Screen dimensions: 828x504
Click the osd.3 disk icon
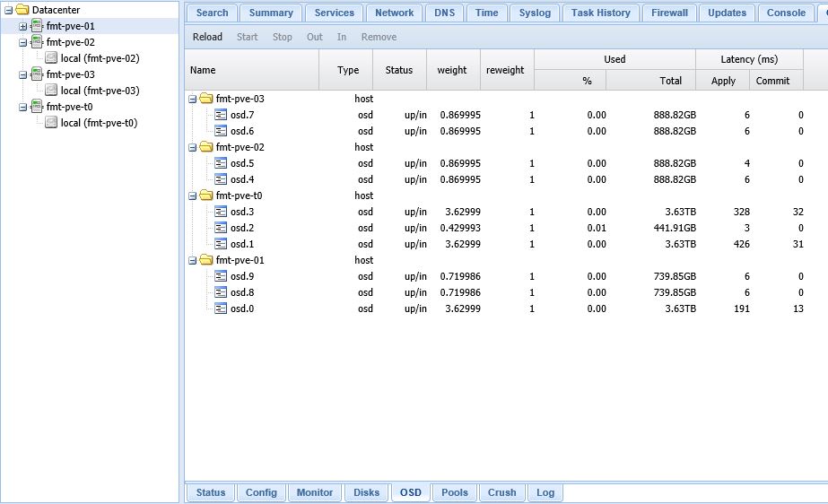(221, 212)
